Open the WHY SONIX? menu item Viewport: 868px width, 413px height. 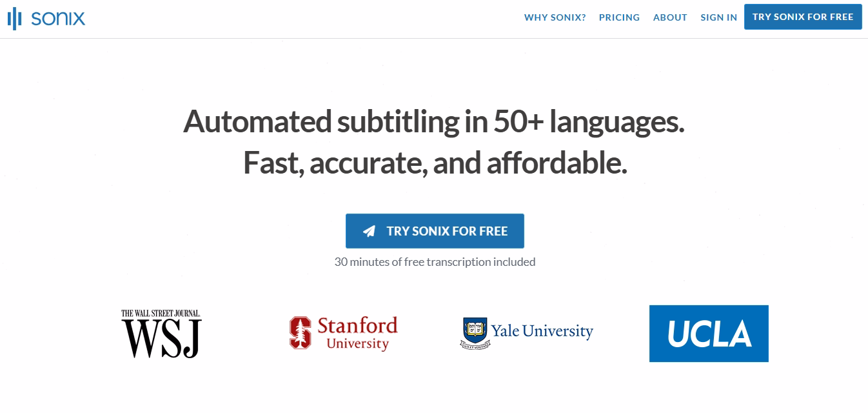click(555, 17)
